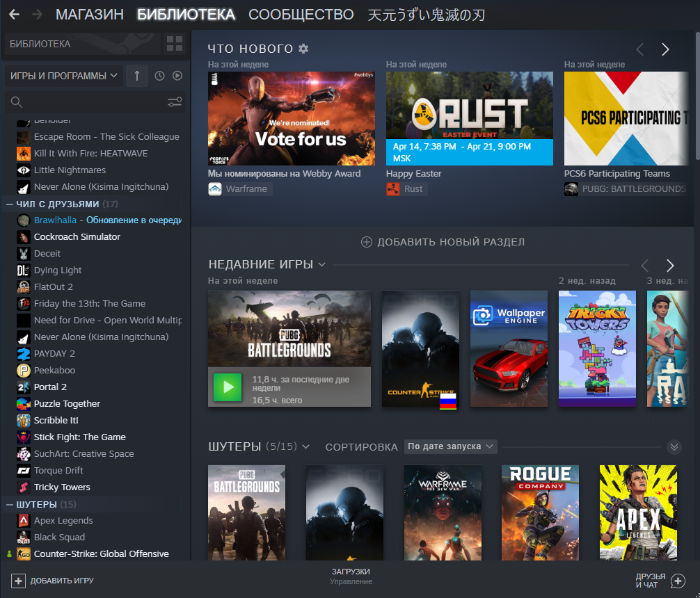Collapse the Shooters category in sidebar
Image resolution: width=700 pixels, height=598 pixels.
click(x=9, y=504)
